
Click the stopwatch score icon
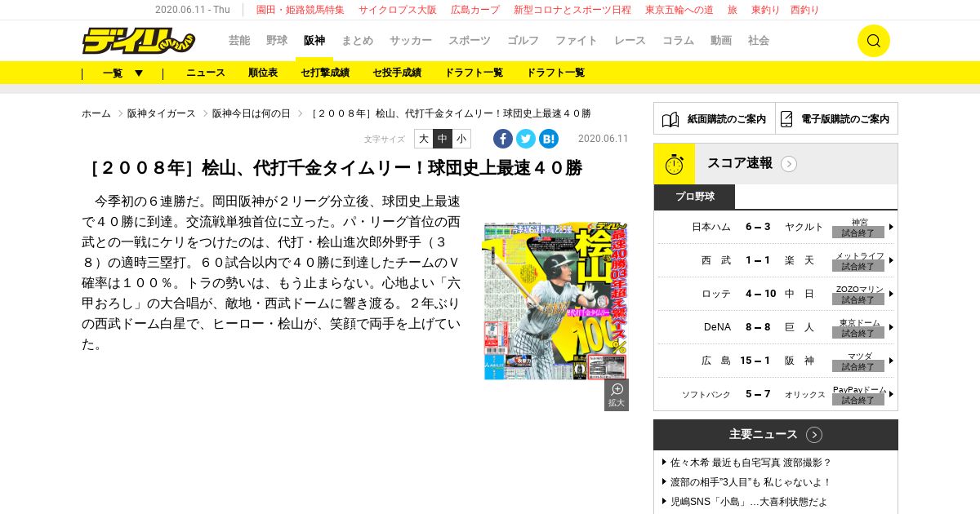[675, 164]
